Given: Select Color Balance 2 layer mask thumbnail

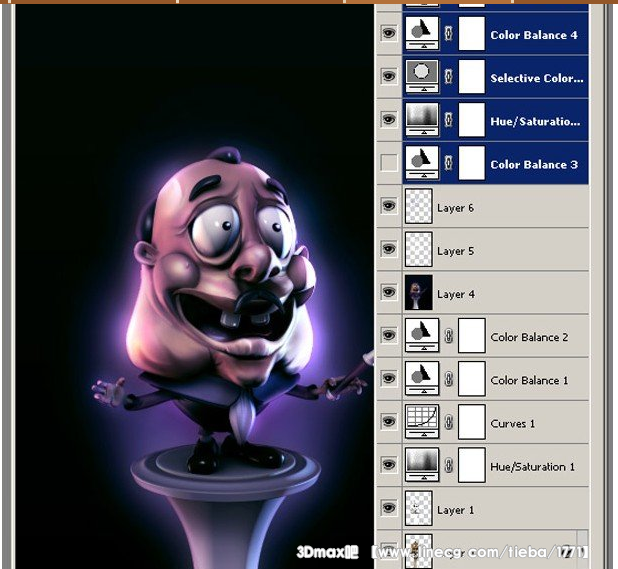Looking at the screenshot, I should point(471,335).
